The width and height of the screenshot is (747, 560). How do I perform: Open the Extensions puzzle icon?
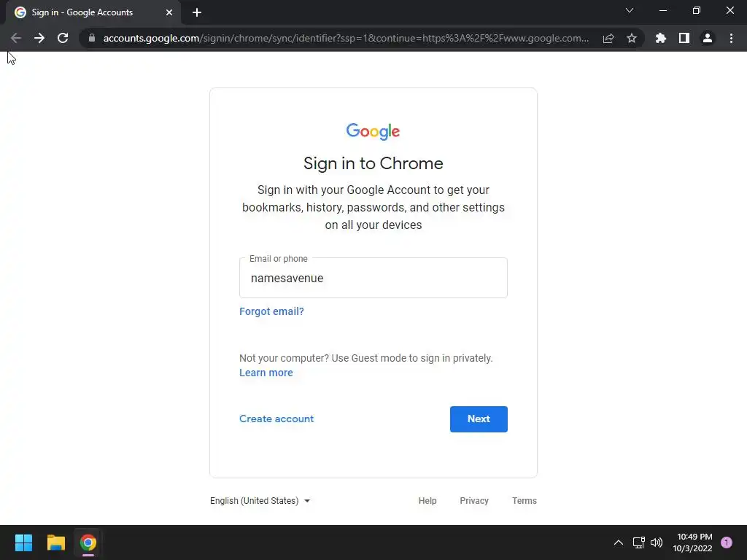click(x=661, y=38)
